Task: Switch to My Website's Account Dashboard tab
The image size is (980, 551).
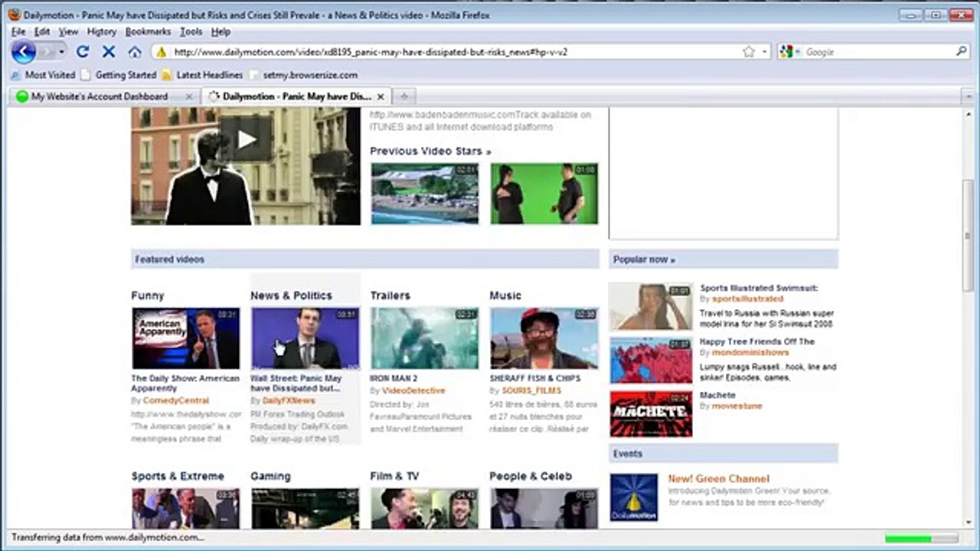Action: pyautogui.click(x=100, y=96)
